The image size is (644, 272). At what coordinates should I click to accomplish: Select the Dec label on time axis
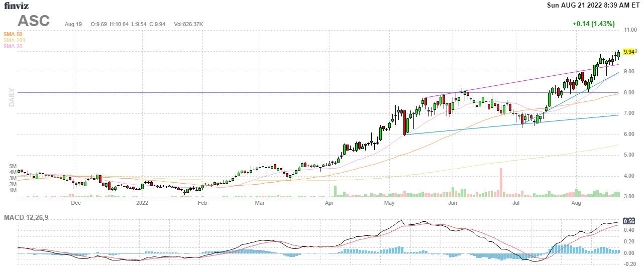coord(76,203)
